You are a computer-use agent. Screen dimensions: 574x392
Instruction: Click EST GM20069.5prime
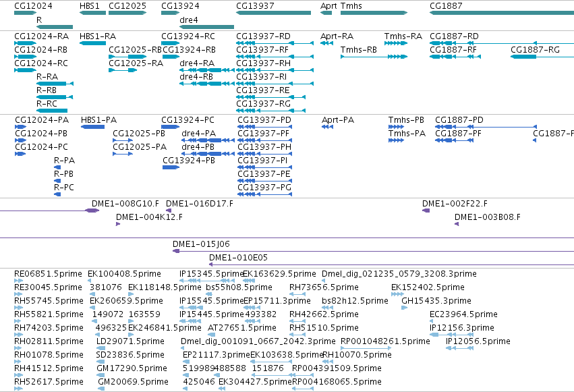click(x=134, y=382)
